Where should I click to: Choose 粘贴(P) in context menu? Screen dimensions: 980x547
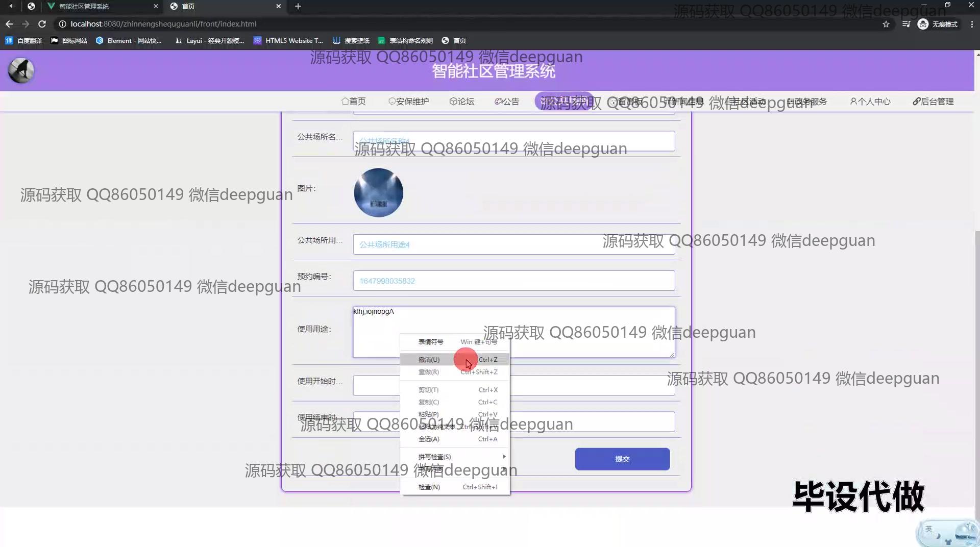pos(455,414)
